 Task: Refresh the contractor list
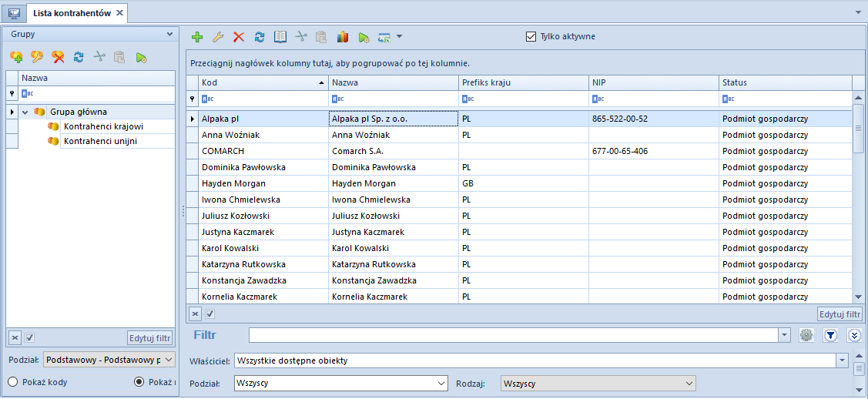(259, 37)
